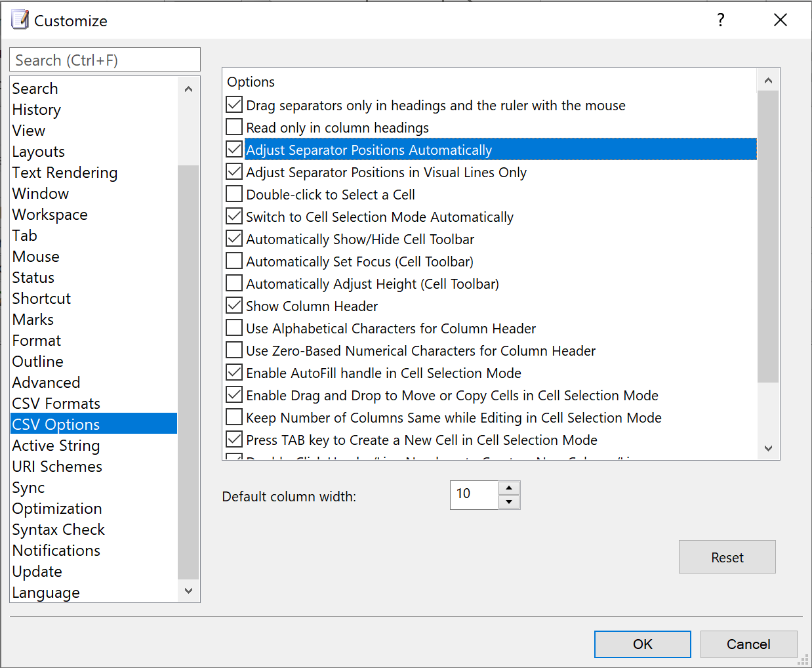Image resolution: width=812 pixels, height=668 pixels.
Task: Toggle Enable AutoFill handle in Cell Selection Mode
Action: [x=234, y=372]
